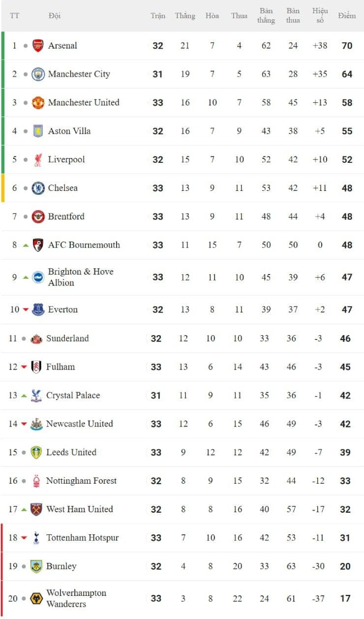Open the Aston Villa team link
The width and height of the screenshot is (364, 619).
69,131
